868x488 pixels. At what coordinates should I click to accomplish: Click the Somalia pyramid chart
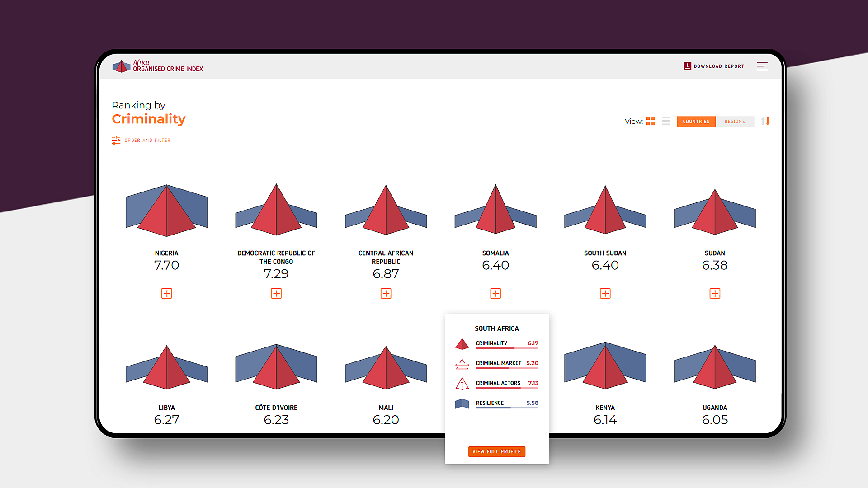[x=495, y=209]
